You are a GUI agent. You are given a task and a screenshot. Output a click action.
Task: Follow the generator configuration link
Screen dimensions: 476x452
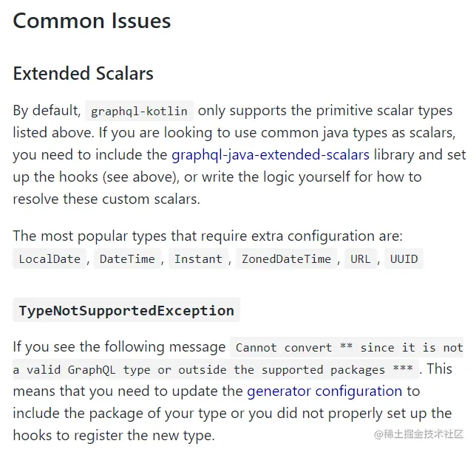tap(324, 391)
